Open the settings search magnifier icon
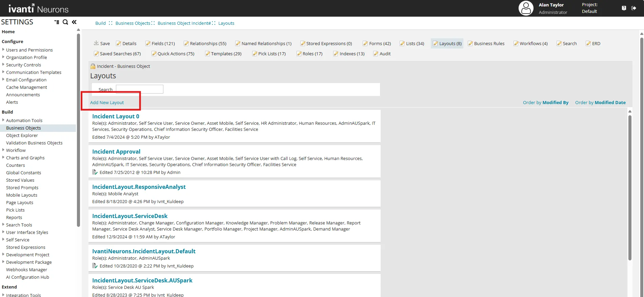644x297 pixels. coord(65,22)
